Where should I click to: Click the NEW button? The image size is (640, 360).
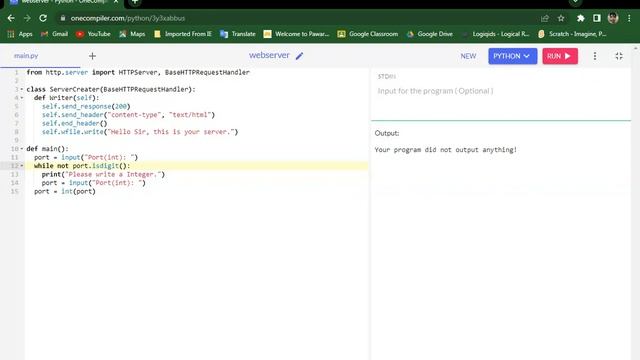click(468, 56)
